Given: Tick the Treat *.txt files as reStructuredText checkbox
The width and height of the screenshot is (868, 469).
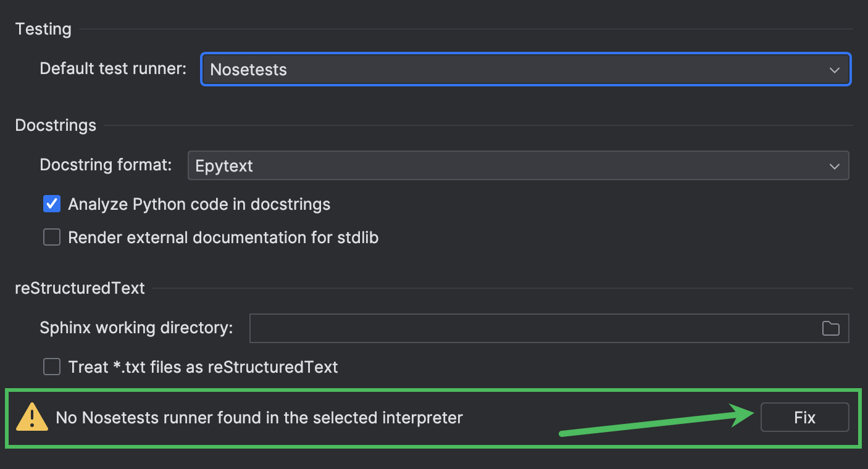Looking at the screenshot, I should tap(52, 367).
